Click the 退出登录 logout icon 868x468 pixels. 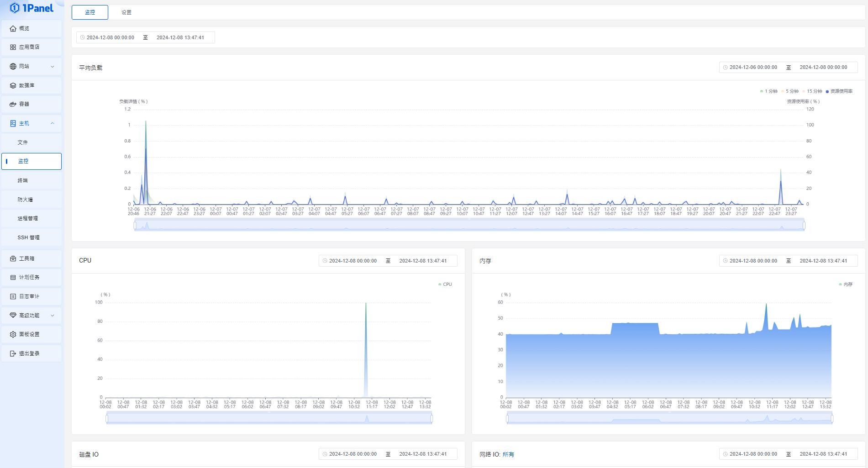click(x=13, y=353)
